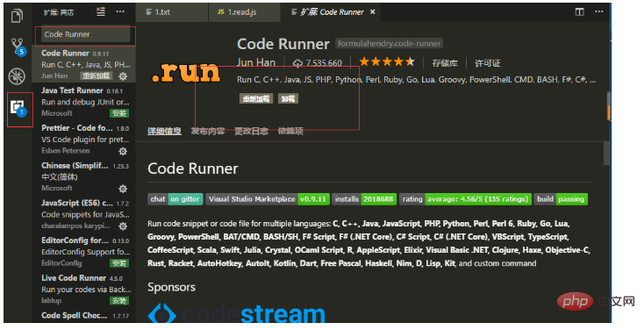The image size is (644, 330).
Task: Open the 许可证 license link
Action: pos(488,63)
